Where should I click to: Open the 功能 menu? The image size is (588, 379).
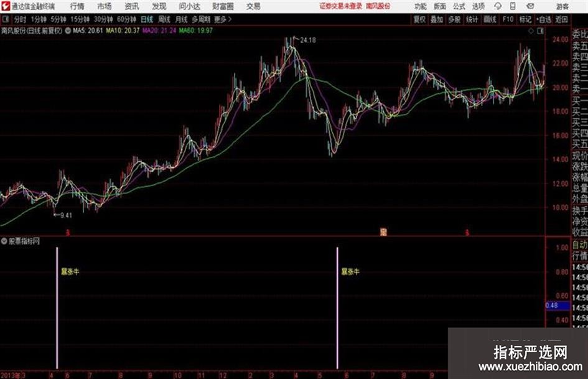pos(421,6)
